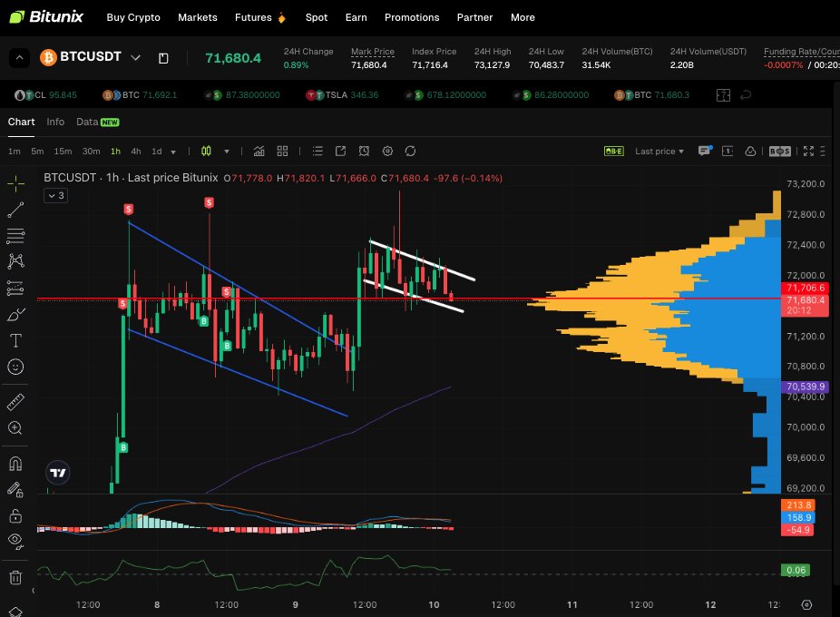Open the Buy Crypto menu
The image size is (840, 617).
(133, 17)
